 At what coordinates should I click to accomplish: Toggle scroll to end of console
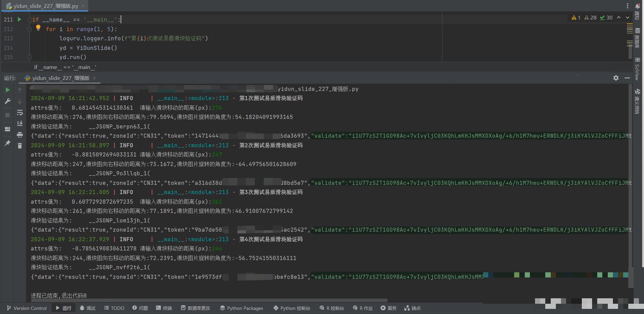point(20,123)
